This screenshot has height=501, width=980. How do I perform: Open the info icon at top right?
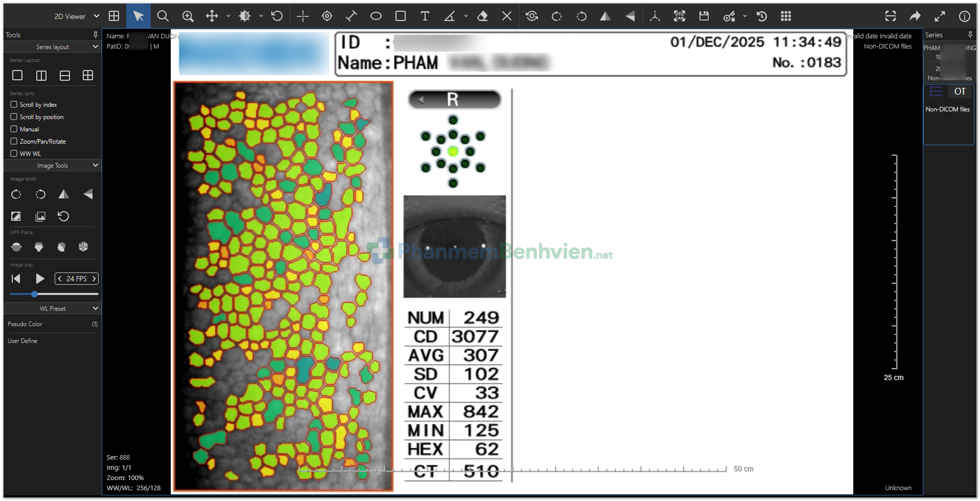click(x=964, y=16)
